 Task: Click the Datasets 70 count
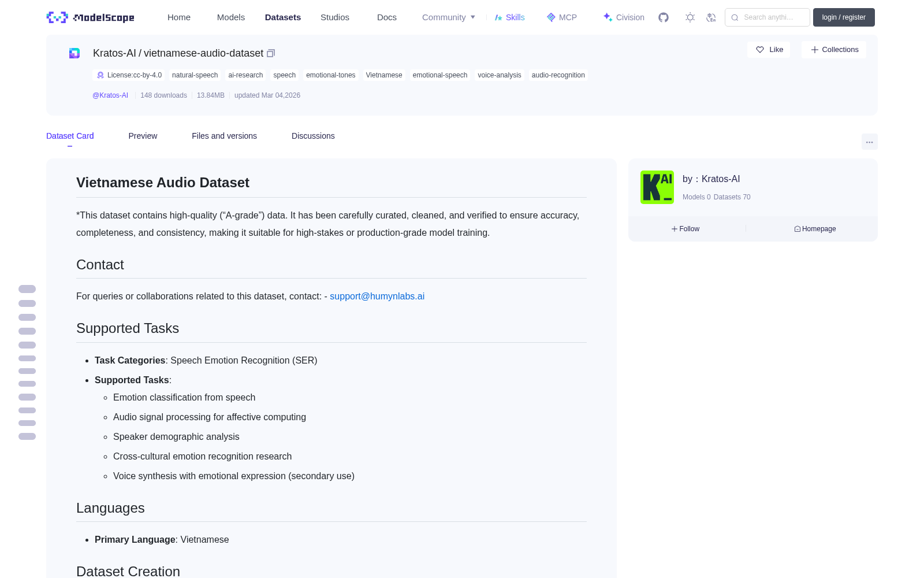click(732, 197)
